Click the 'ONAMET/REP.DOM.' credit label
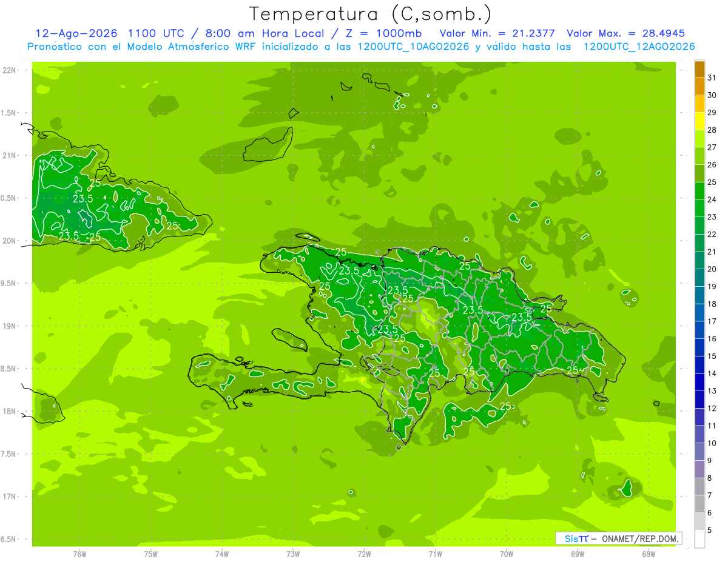The height and width of the screenshot is (562, 728). click(641, 538)
